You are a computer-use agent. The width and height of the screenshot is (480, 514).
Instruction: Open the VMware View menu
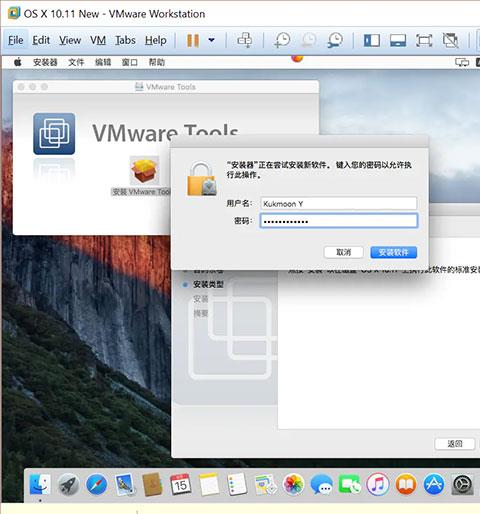(70, 40)
